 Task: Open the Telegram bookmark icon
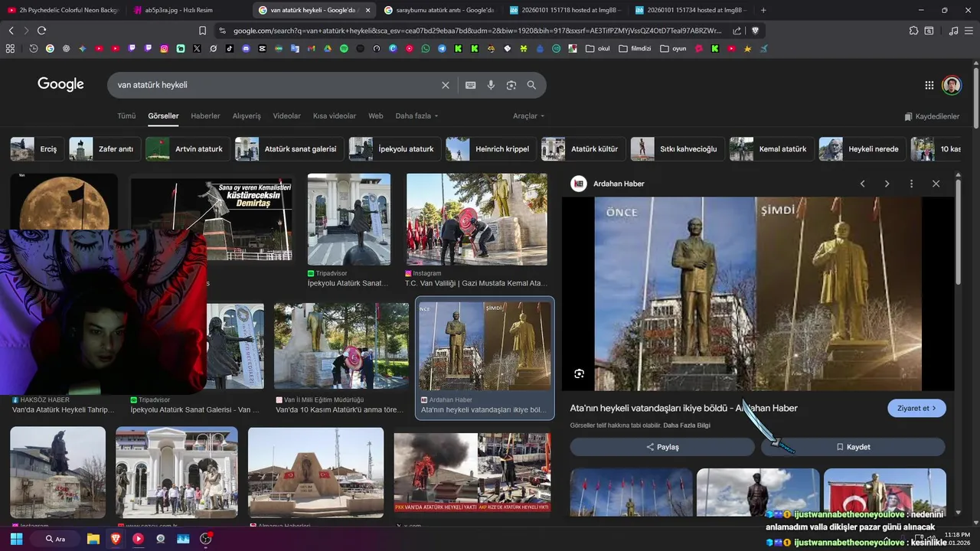[x=442, y=48]
